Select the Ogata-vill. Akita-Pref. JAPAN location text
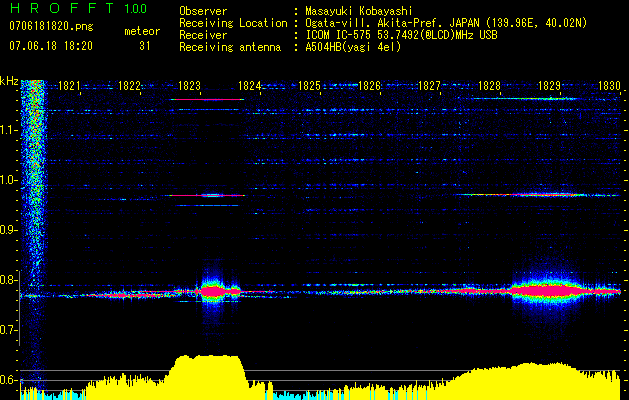The width and height of the screenshot is (629, 400). click(x=446, y=23)
